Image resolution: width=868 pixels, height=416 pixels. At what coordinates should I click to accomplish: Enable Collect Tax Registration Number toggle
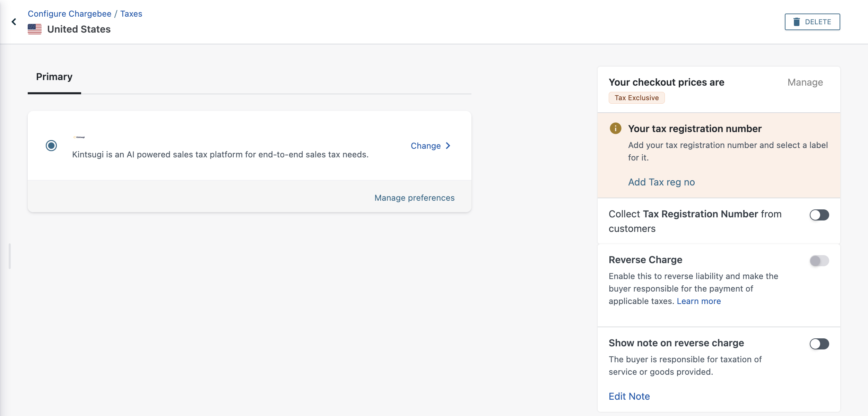[x=819, y=215]
